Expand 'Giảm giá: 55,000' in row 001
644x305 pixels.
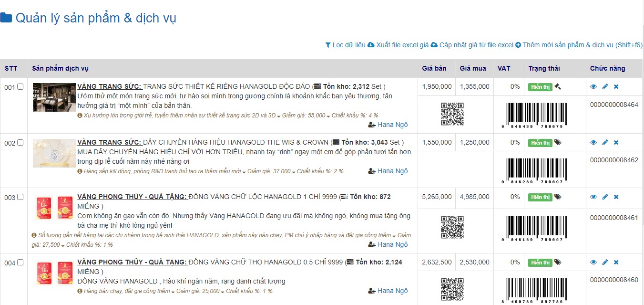(304, 116)
